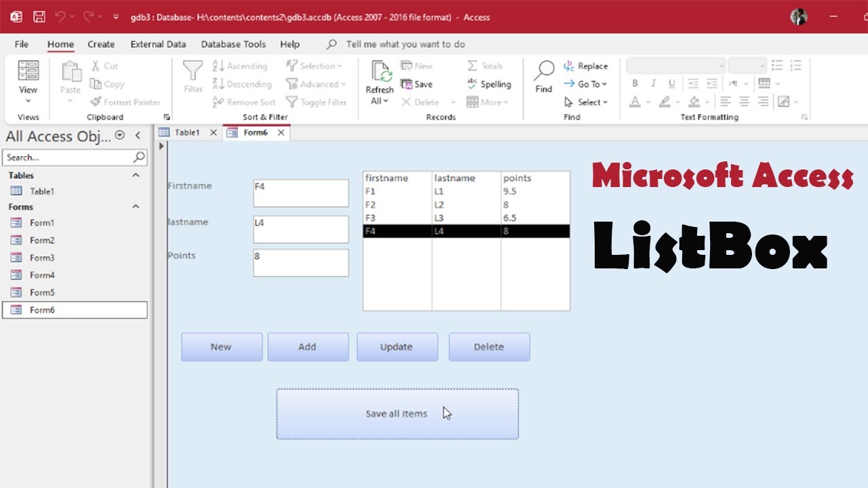The image size is (868, 488).
Task: Collapse the Tables group in navigation pane
Action: [136, 175]
